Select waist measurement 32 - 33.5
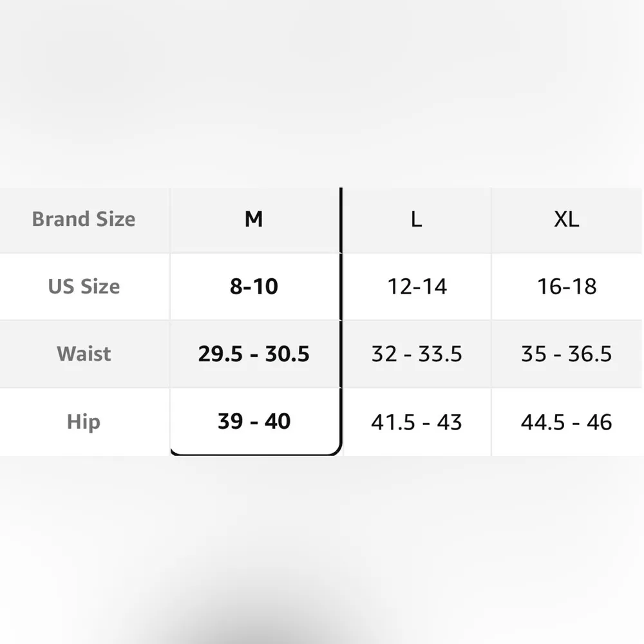644x644 pixels. (x=417, y=354)
